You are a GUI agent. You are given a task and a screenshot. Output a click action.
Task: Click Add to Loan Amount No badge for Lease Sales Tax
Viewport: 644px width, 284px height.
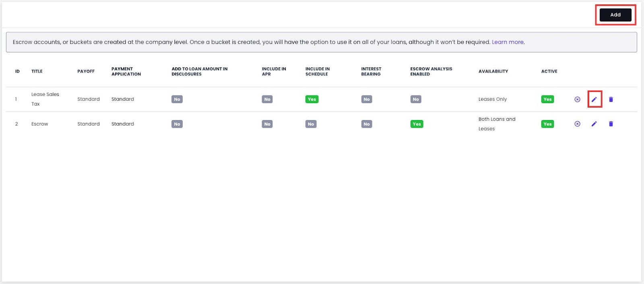tap(177, 99)
